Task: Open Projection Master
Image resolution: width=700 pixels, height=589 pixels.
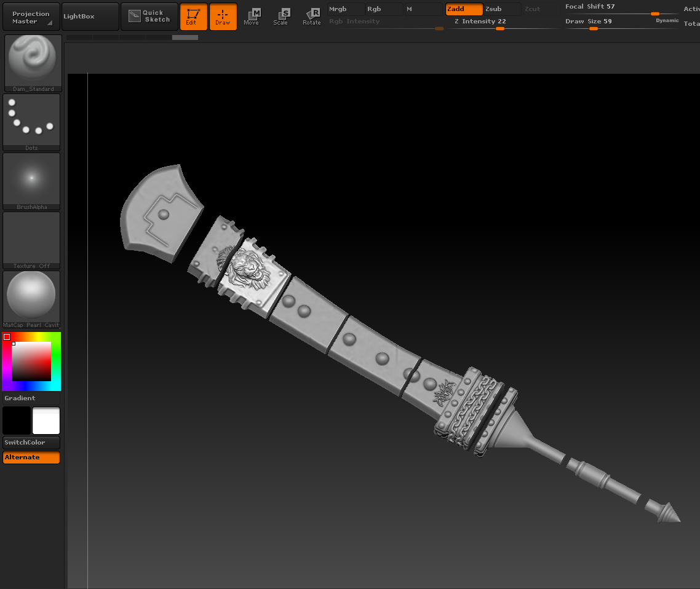Action: (x=31, y=16)
